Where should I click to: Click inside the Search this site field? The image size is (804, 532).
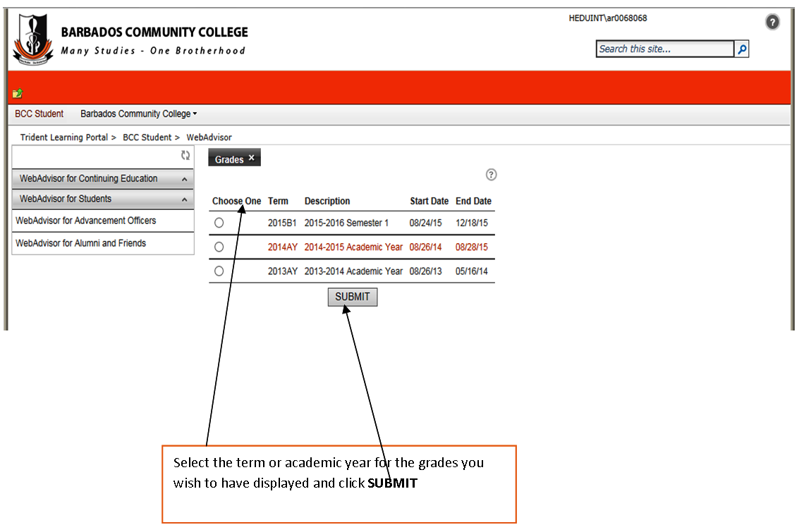pos(664,49)
